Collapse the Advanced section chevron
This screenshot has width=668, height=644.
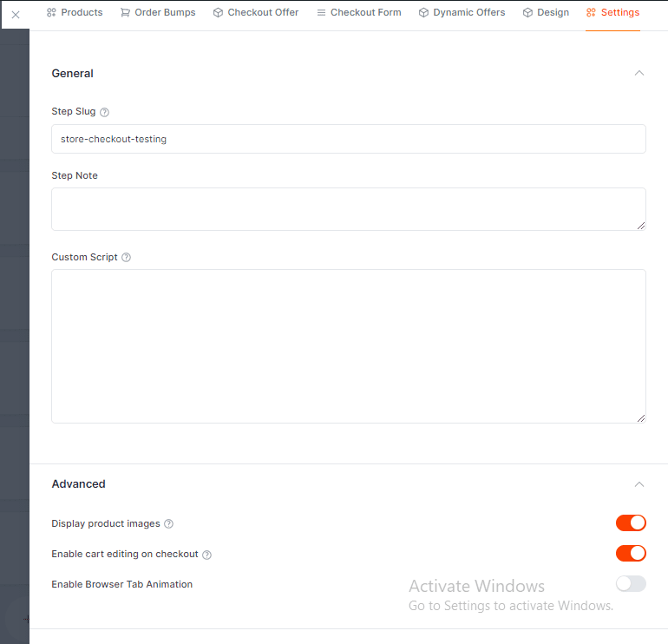(x=639, y=484)
